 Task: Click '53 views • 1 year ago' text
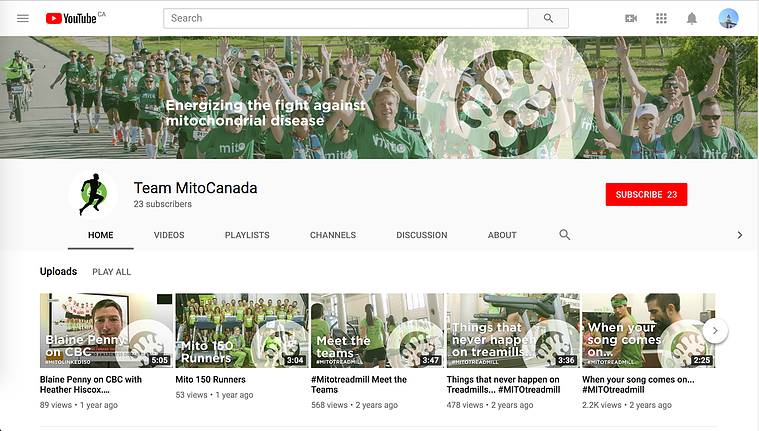click(x=214, y=395)
